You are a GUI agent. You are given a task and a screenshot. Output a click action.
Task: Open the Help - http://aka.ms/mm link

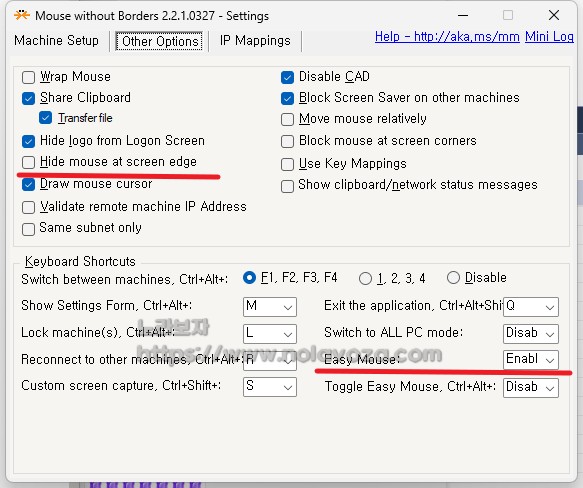[x=447, y=36]
